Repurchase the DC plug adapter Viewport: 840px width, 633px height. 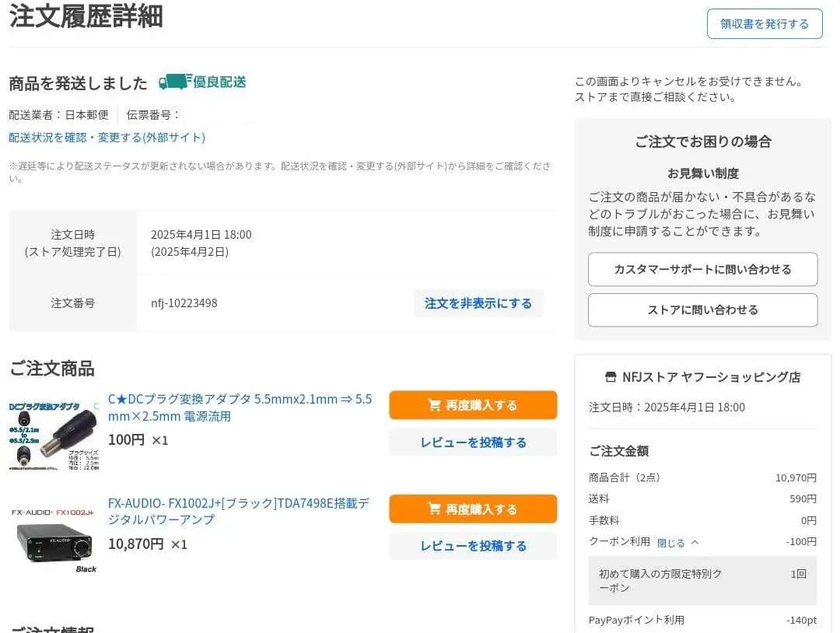(472, 404)
